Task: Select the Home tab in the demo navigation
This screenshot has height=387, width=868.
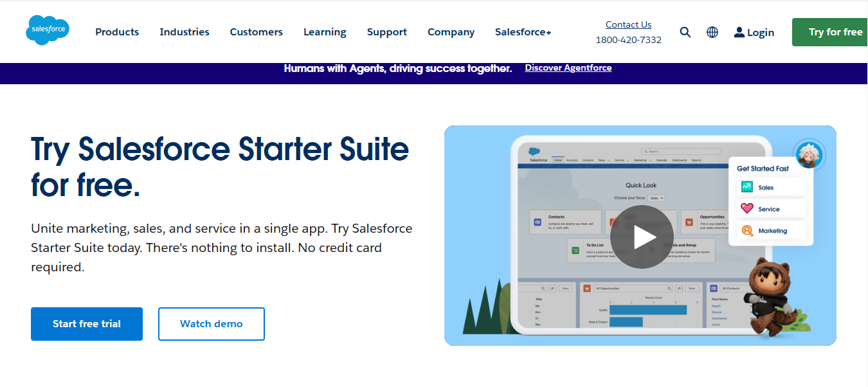Action: point(557,159)
